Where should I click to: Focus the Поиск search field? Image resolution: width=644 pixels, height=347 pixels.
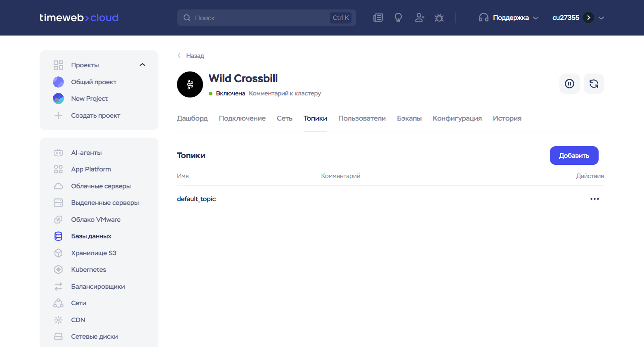point(260,18)
